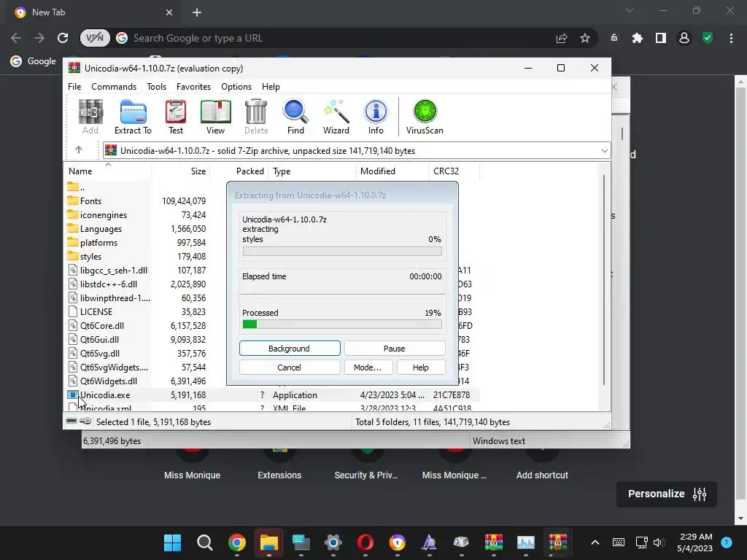
Task: Open Add shortcut tile
Action: click(x=542, y=464)
